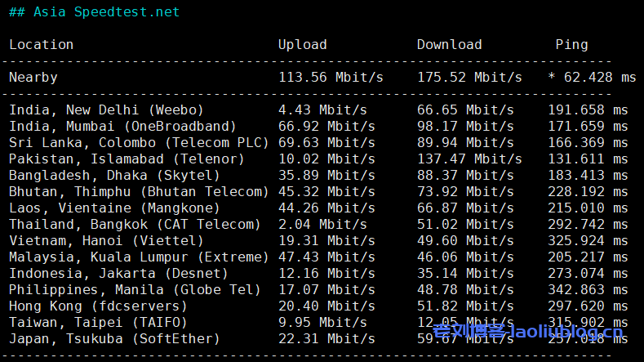
Task: Select Sri Lanka, Colombo (Telecom PLC) row
Action: (139, 143)
